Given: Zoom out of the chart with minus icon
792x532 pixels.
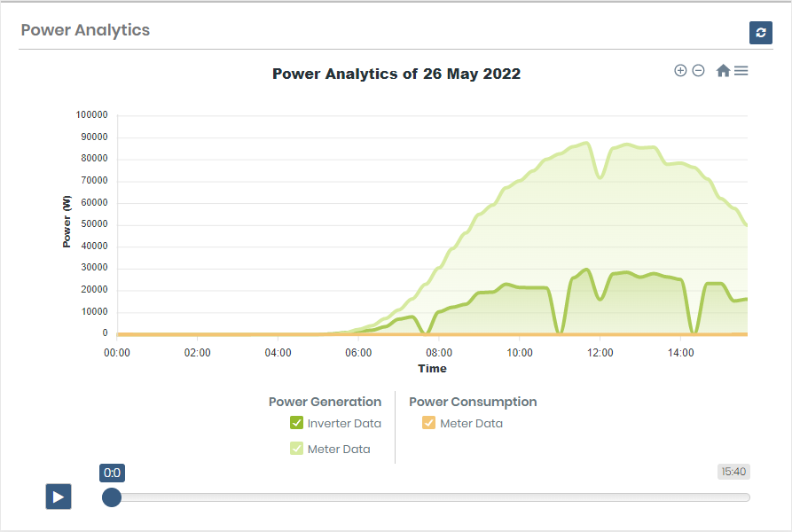Looking at the screenshot, I should 698,71.
